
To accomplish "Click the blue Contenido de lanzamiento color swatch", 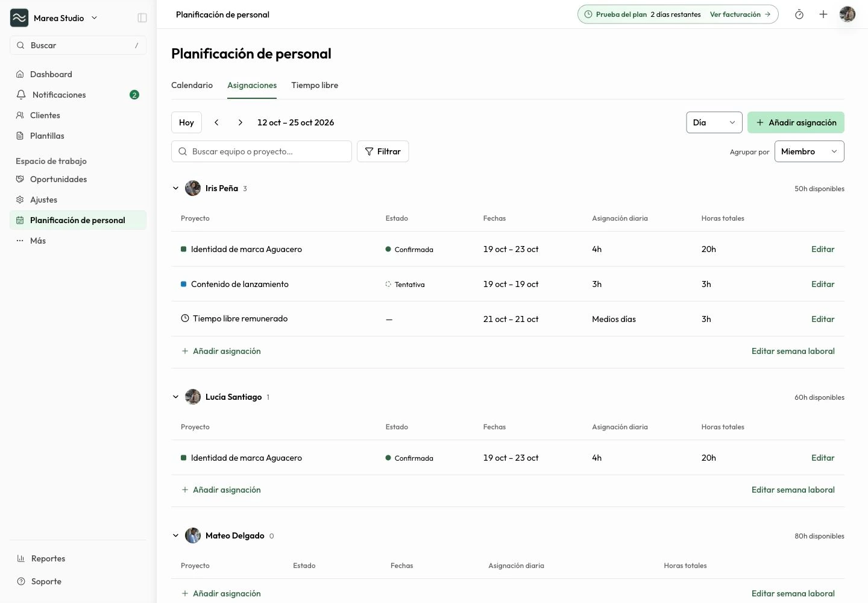I will (x=183, y=284).
